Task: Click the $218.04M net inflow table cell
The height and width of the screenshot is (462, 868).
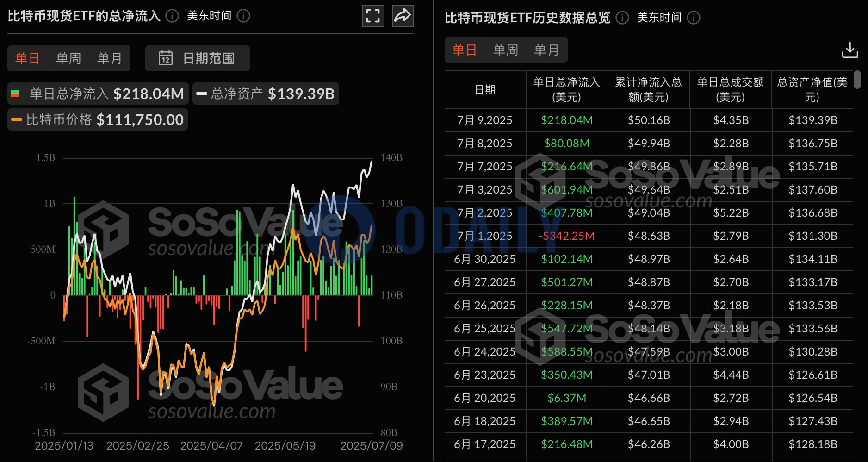Action: click(x=567, y=120)
